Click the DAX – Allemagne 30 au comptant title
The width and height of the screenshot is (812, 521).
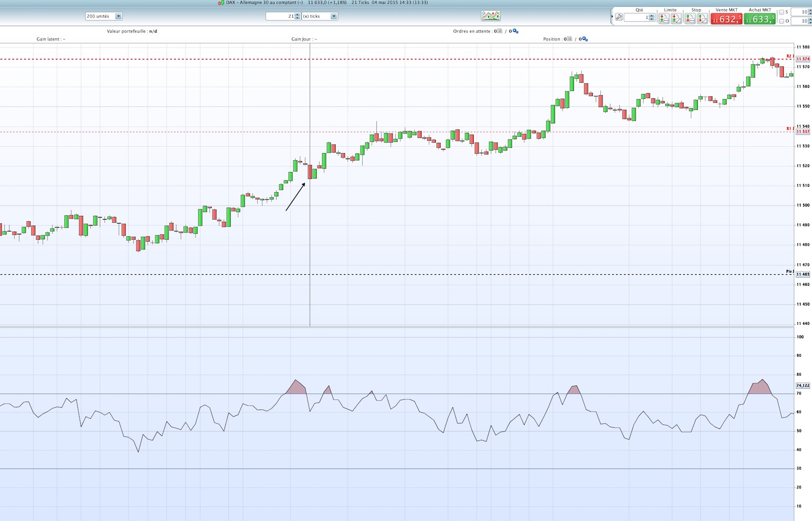click(x=265, y=3)
